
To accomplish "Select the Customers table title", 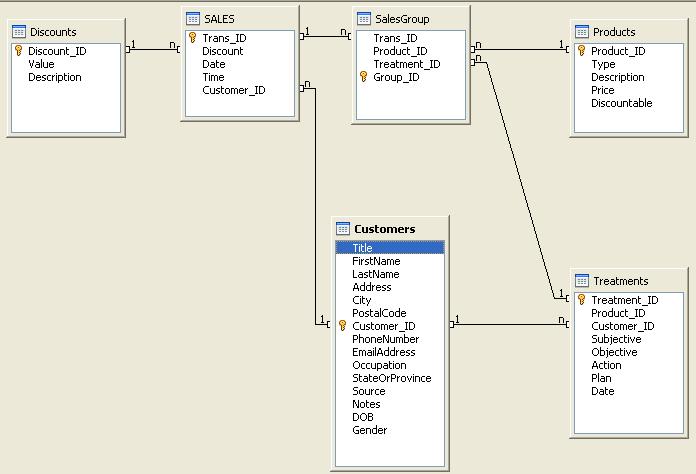I will click(384, 229).
